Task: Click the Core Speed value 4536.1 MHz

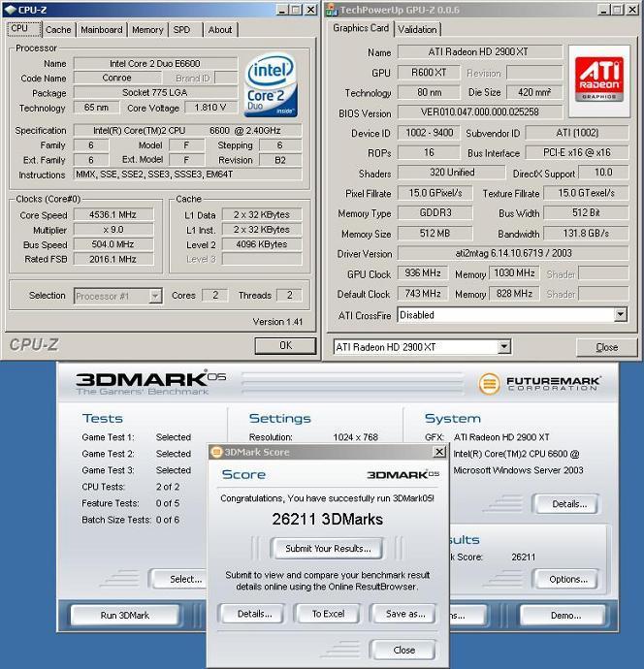Action: [113, 214]
